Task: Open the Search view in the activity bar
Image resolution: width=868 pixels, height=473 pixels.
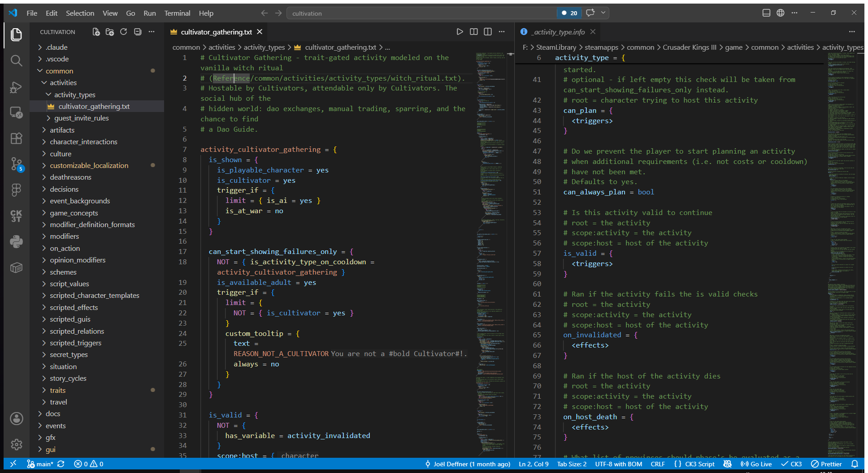Action: (x=16, y=60)
